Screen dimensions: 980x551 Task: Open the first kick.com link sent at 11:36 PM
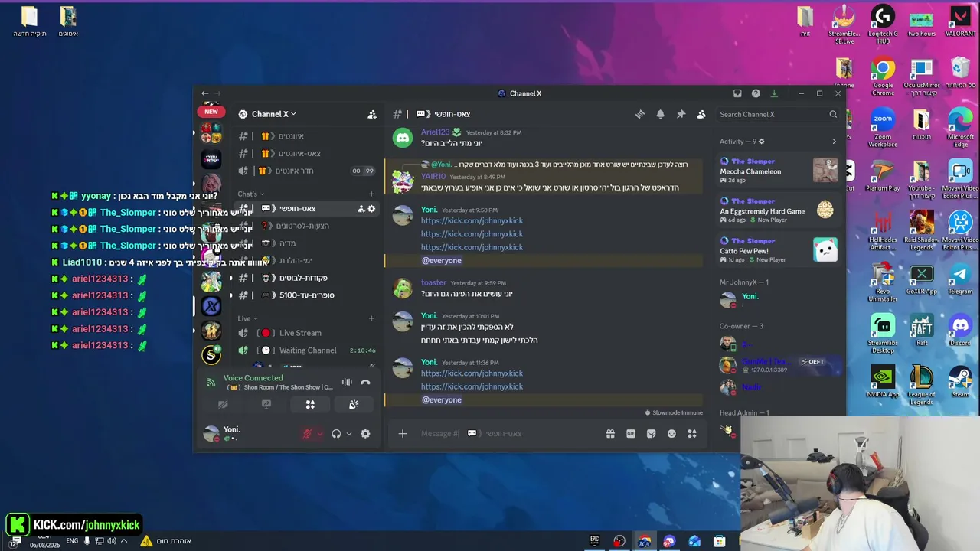point(472,373)
